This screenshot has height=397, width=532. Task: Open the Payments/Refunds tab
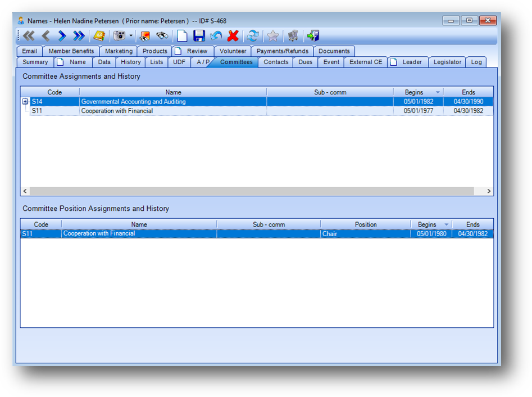282,51
